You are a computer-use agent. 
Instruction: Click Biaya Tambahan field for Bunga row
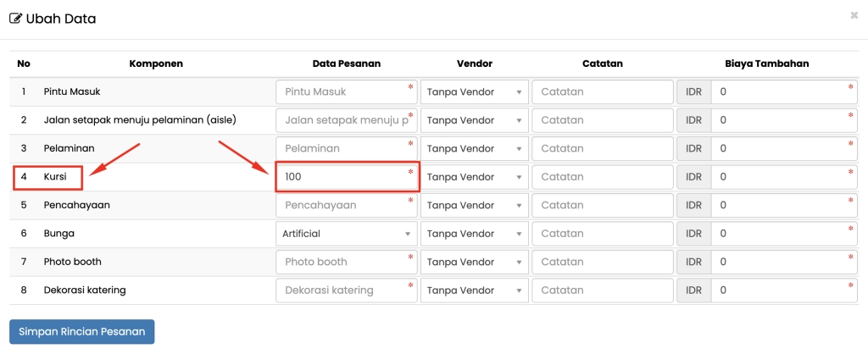click(783, 234)
